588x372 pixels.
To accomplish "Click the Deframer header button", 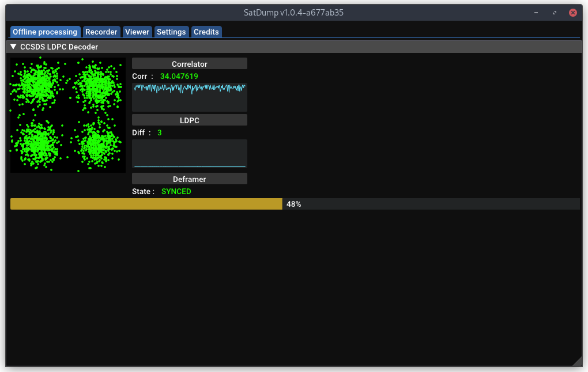I will click(190, 179).
